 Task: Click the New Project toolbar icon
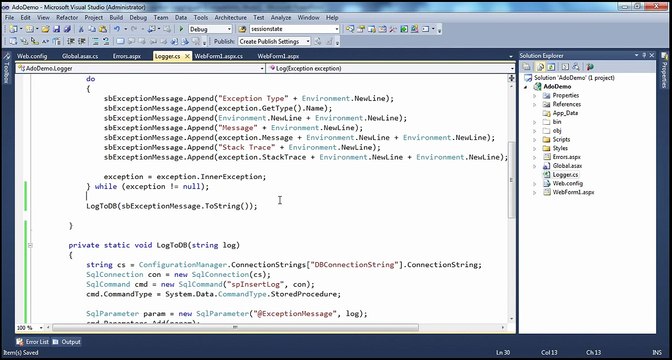tap(13, 29)
